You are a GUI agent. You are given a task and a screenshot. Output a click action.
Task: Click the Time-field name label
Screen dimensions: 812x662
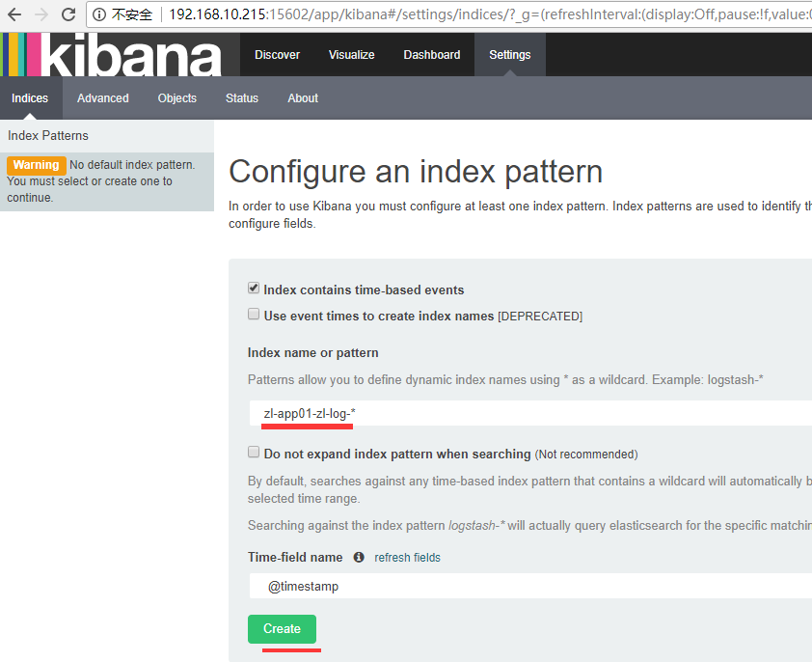click(x=295, y=557)
